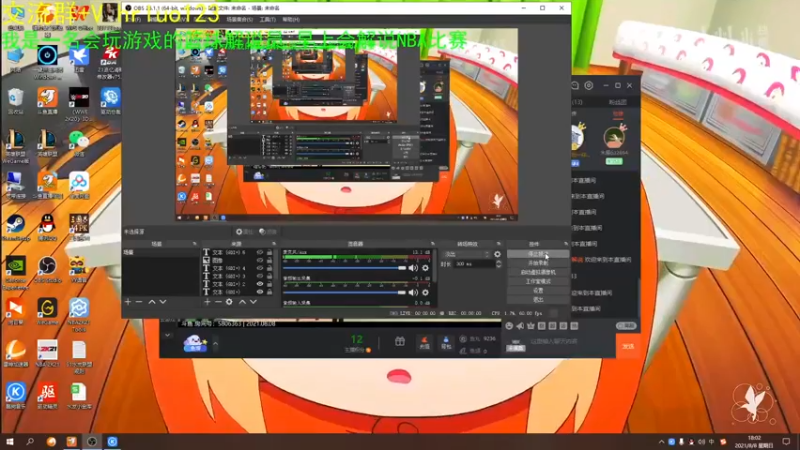Show hidden system tray icons
This screenshot has width=800, height=450.
pyautogui.click(x=662, y=442)
